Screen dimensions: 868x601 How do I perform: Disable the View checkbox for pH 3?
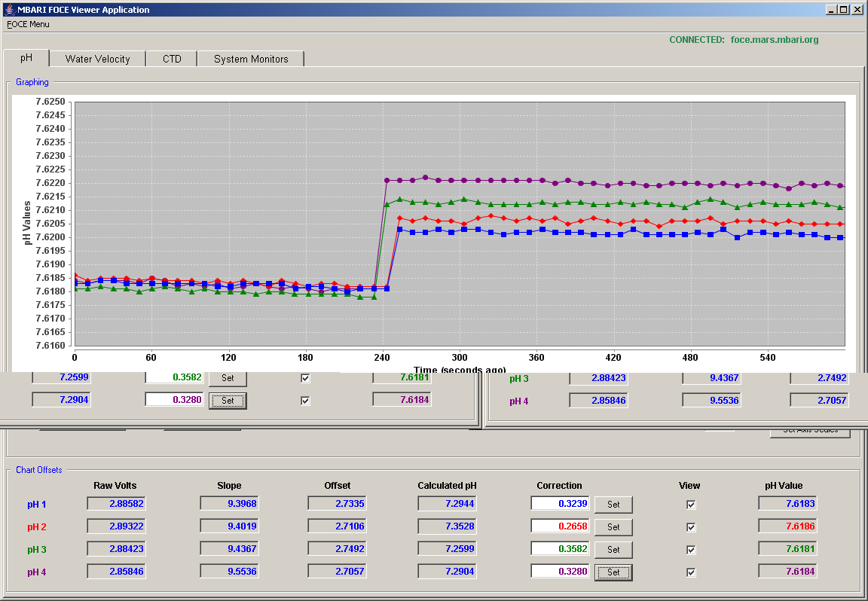pyautogui.click(x=691, y=550)
